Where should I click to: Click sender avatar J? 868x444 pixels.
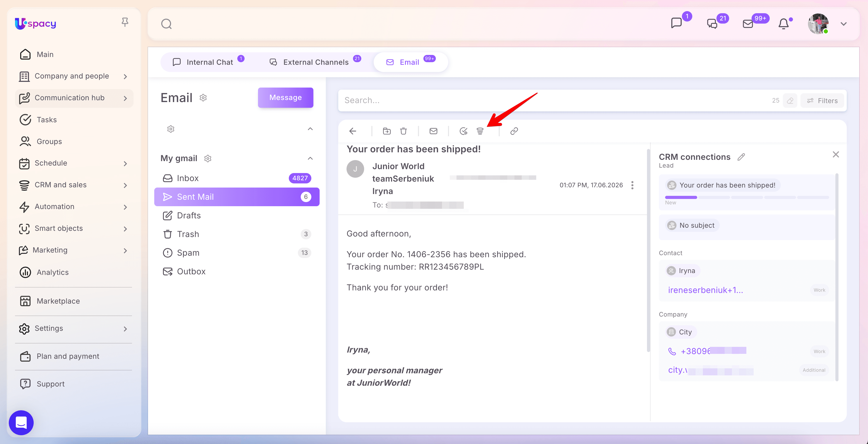coord(355,169)
